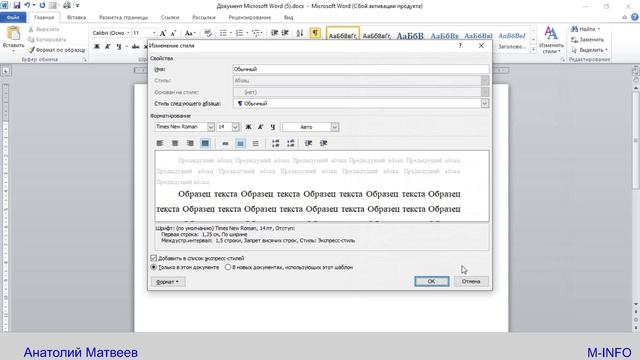Decrease paragraph spacing in the dialog
This screenshot has height=360, width=640.
click(291, 143)
